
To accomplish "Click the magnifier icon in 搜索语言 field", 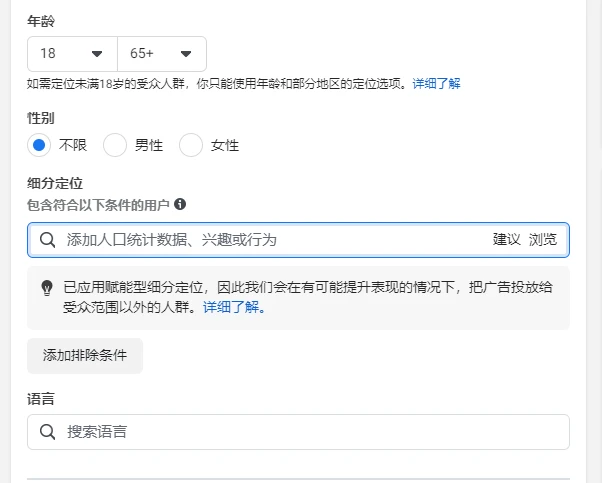I will coord(48,432).
